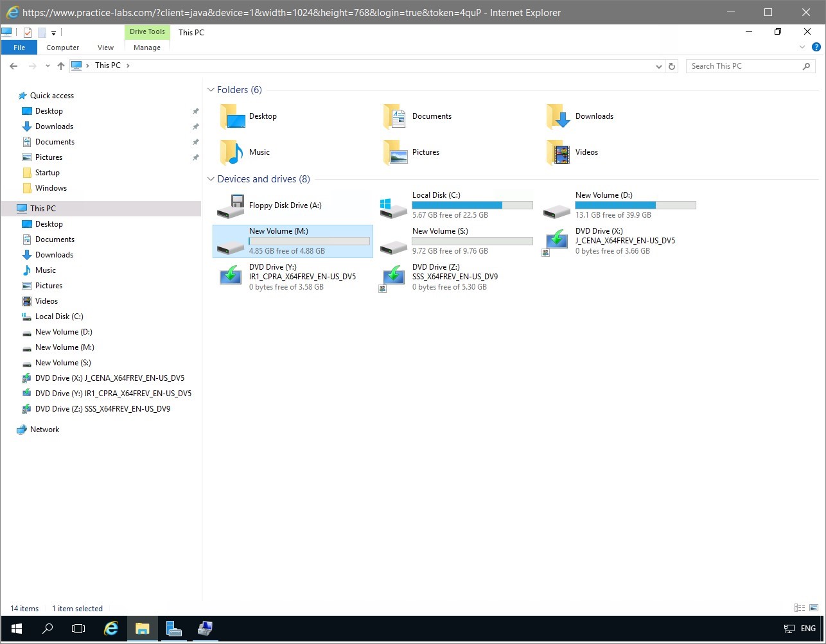826x644 pixels.
Task: Expand the ribbon using the chevron
Action: (x=802, y=47)
